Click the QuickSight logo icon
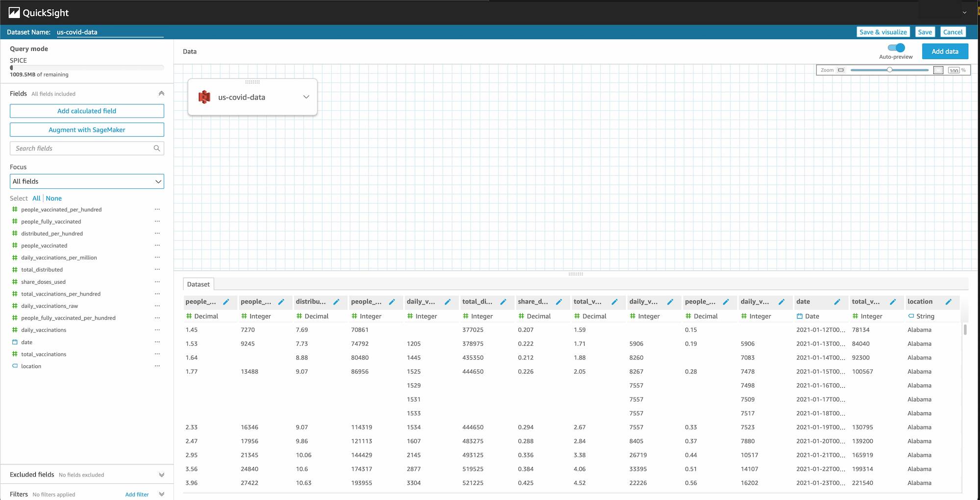980x500 pixels. click(x=14, y=13)
